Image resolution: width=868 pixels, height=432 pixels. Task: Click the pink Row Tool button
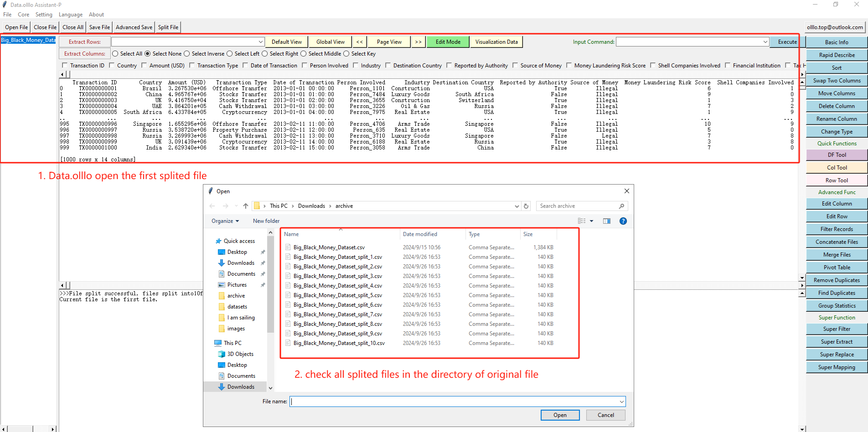pos(837,180)
